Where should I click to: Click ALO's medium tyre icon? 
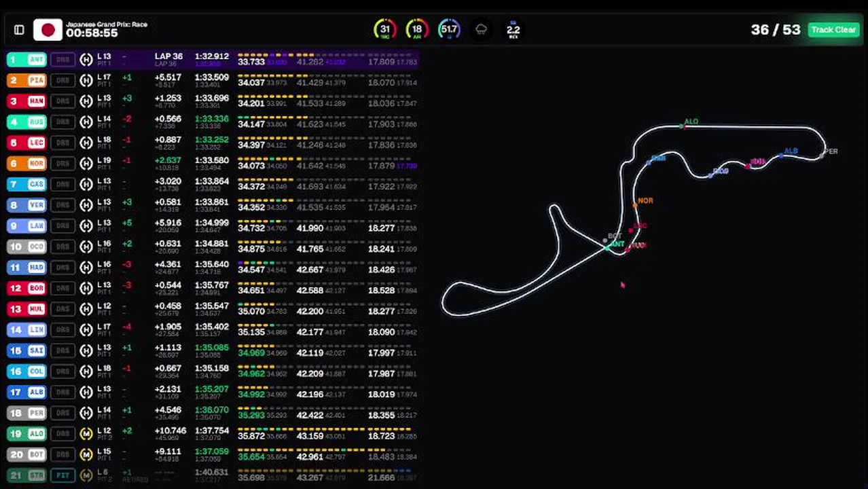pos(86,433)
